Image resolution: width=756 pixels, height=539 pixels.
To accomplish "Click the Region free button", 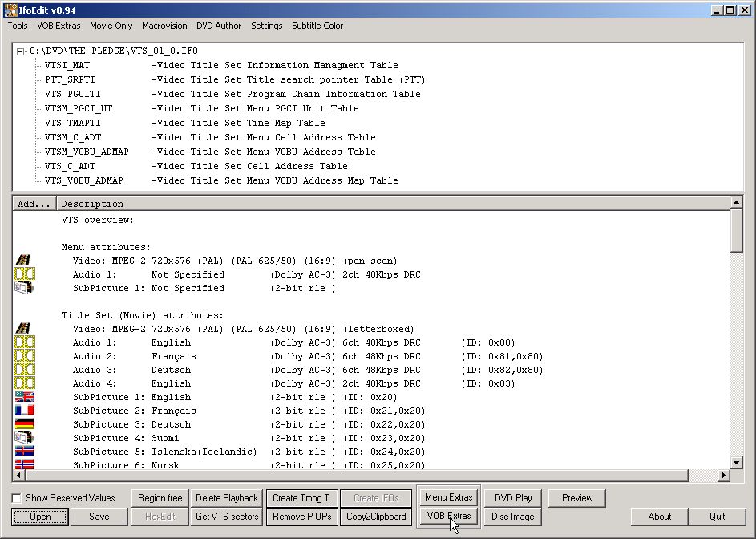I will tap(160, 498).
